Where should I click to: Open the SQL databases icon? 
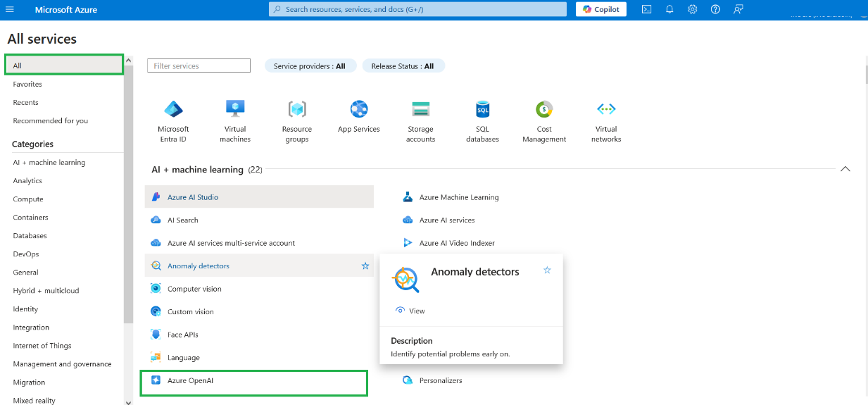pos(482,109)
